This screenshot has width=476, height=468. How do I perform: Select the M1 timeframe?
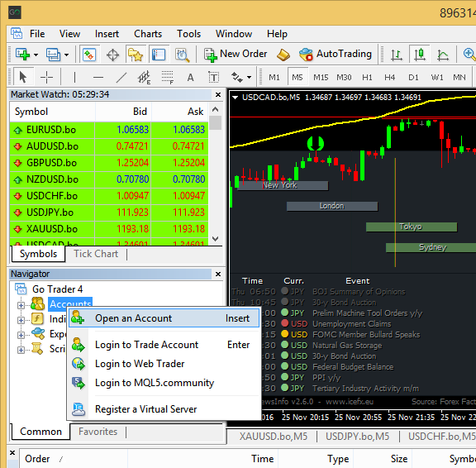point(274,78)
